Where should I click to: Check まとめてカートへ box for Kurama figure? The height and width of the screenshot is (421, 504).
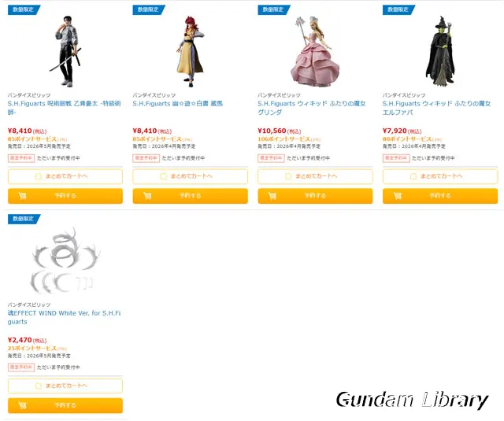(x=163, y=176)
